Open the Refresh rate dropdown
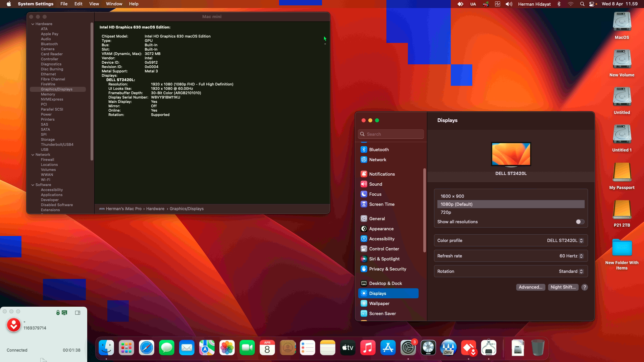 point(571,256)
